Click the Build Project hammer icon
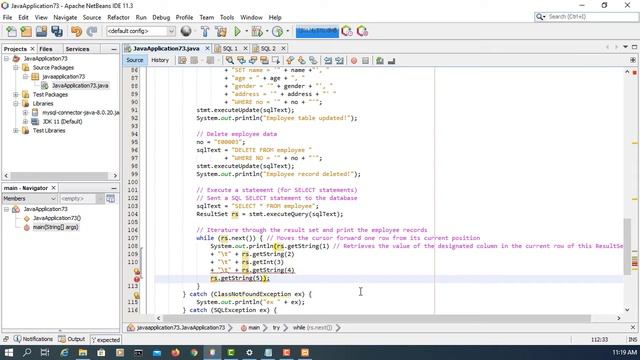 [x=205, y=31]
